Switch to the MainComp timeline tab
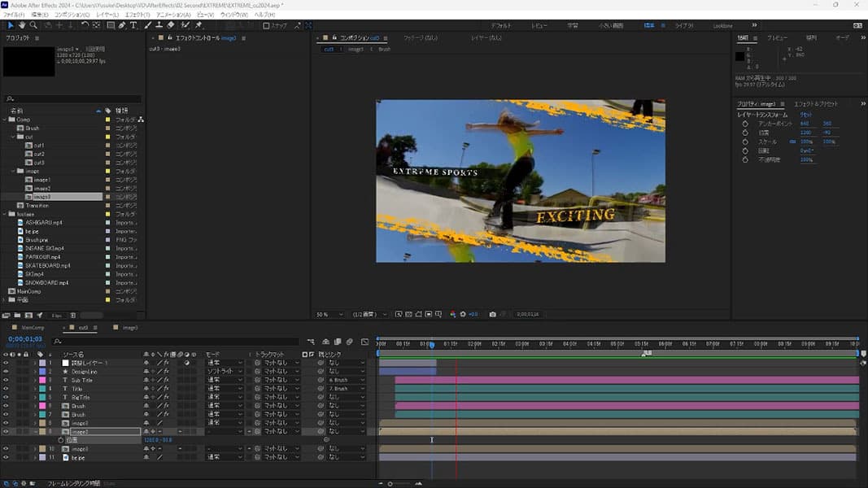Image resolution: width=868 pixels, height=488 pixels. tap(33, 327)
